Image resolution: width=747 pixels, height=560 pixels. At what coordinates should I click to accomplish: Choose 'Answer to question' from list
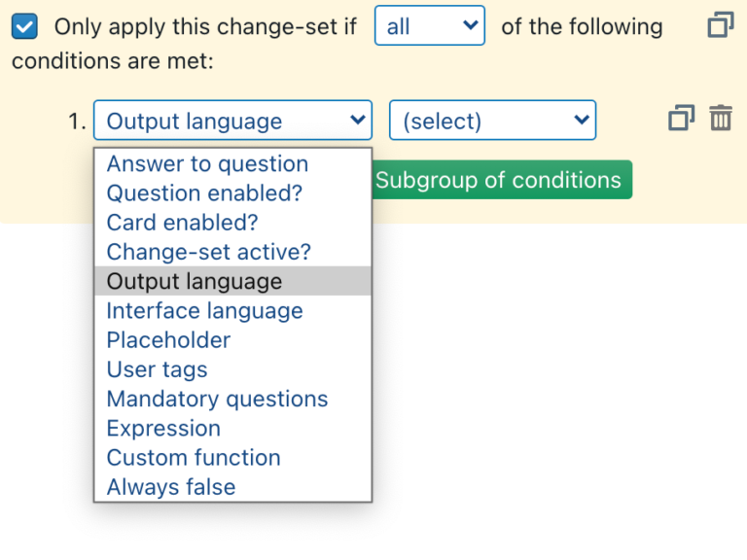(x=207, y=164)
